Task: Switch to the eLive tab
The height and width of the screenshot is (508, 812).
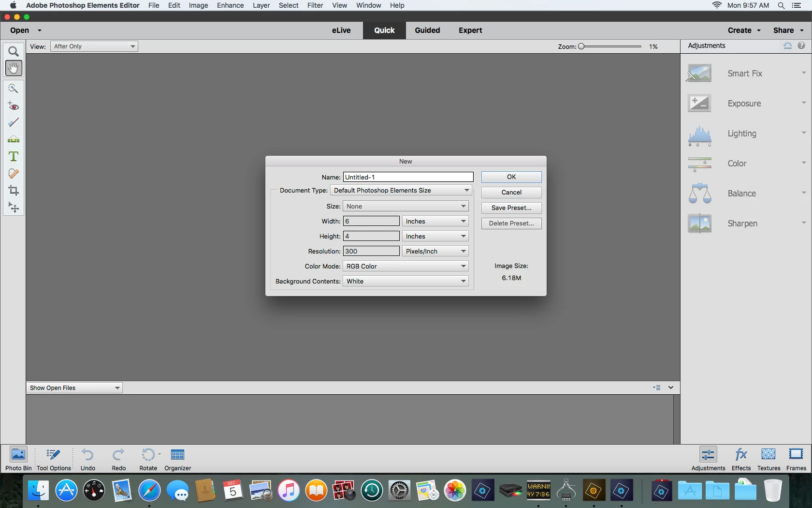Action: 341,30
